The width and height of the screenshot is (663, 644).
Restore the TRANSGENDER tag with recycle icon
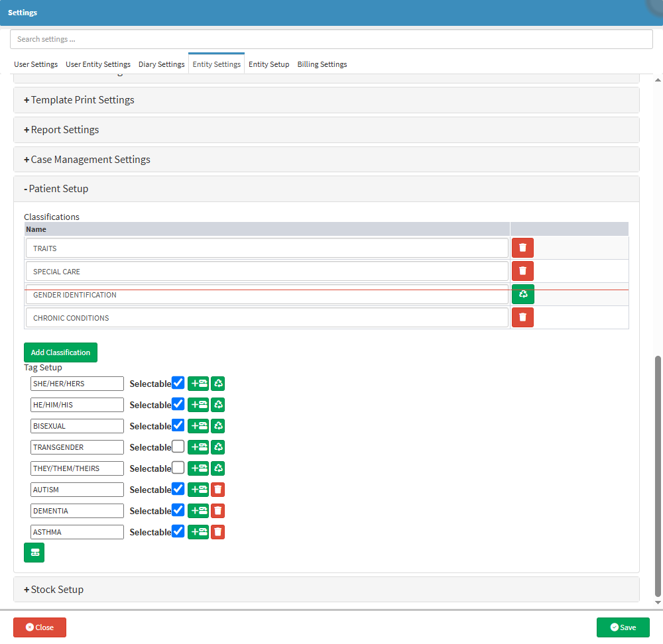click(x=217, y=447)
